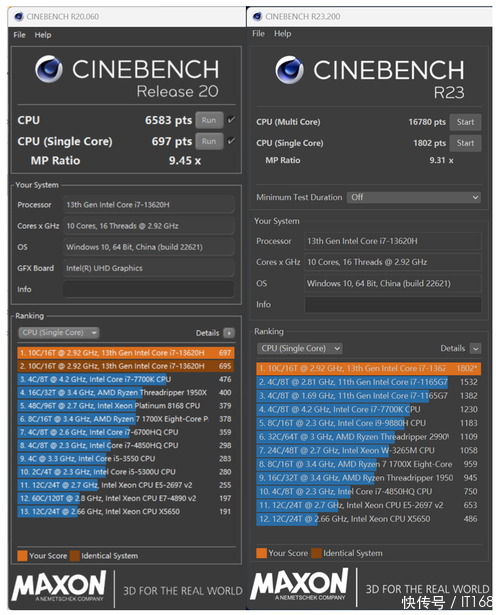Click the Cinebench R23 sphere logo
The image size is (500, 615).
[x=289, y=70]
